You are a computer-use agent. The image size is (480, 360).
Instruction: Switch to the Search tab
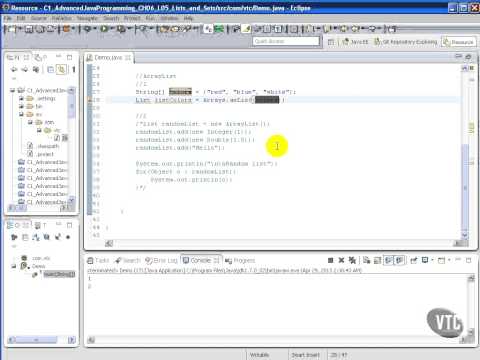[x=128, y=260]
